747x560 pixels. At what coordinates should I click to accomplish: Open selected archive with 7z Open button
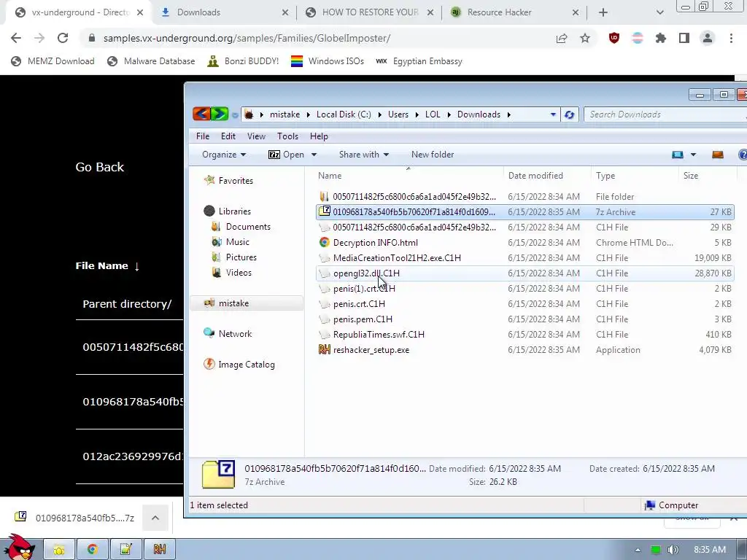tap(286, 155)
